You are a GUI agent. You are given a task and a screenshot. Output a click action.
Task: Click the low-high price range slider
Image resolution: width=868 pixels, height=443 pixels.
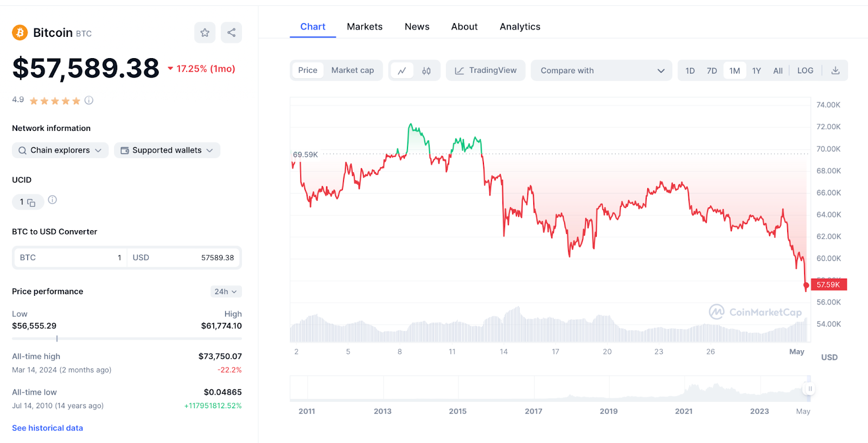tap(127, 339)
